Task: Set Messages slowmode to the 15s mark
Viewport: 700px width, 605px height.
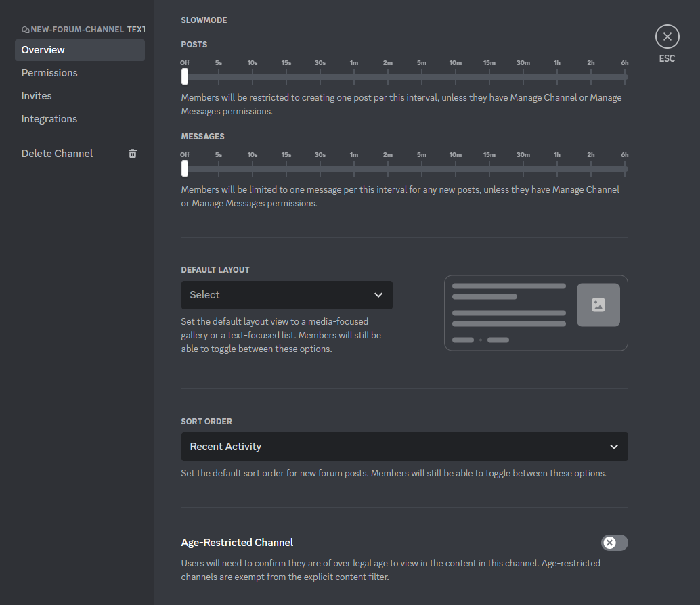Action: [x=286, y=169]
